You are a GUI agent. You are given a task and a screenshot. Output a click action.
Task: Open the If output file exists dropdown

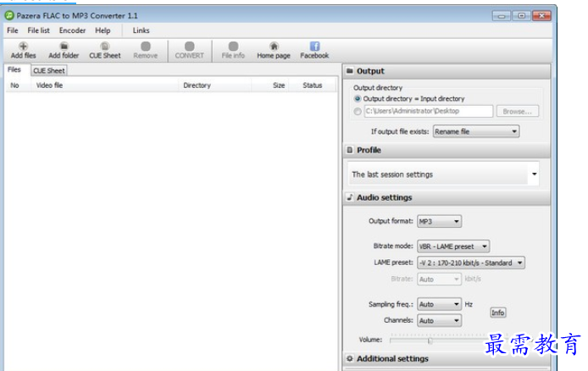(x=476, y=131)
